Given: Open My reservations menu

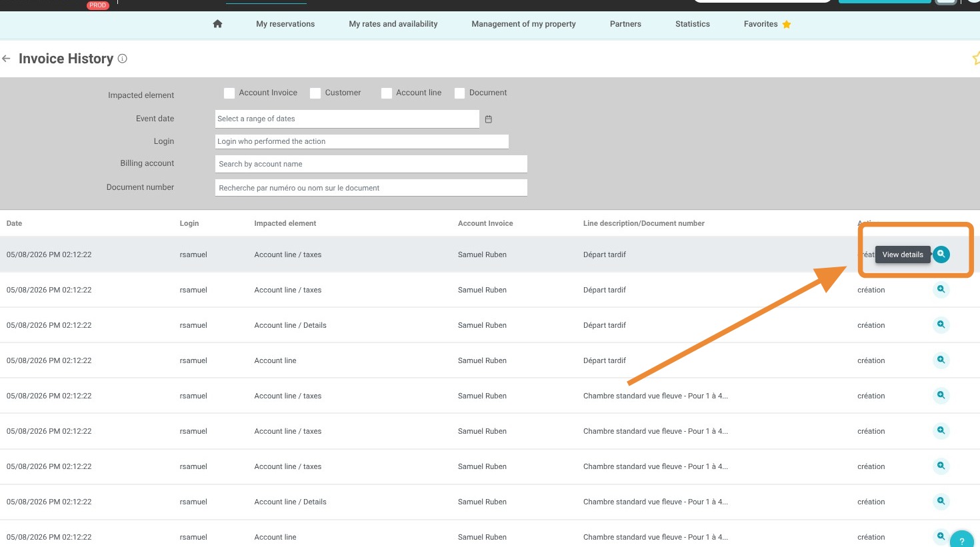Looking at the screenshot, I should pyautogui.click(x=285, y=24).
